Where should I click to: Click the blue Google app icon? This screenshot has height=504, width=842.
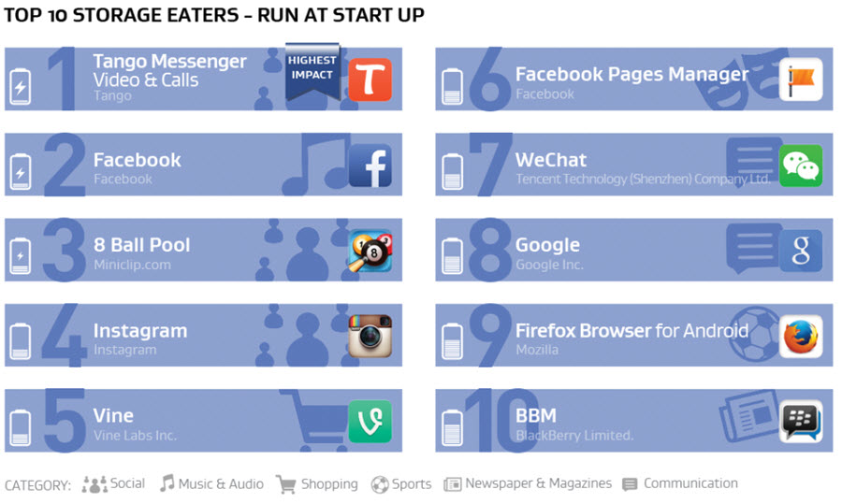coord(801,251)
